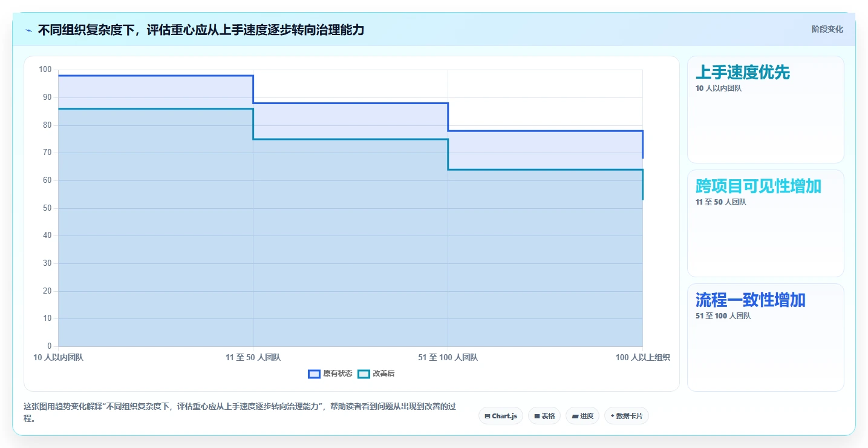
Task: Toggle the 原有状态 legend series
Action: click(x=330, y=374)
